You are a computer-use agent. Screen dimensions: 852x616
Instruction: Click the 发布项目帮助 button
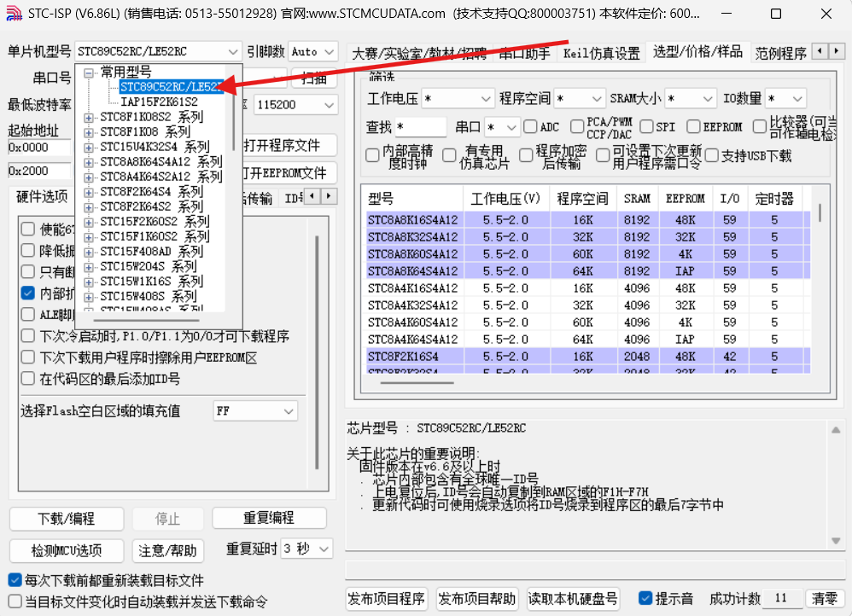(x=477, y=599)
